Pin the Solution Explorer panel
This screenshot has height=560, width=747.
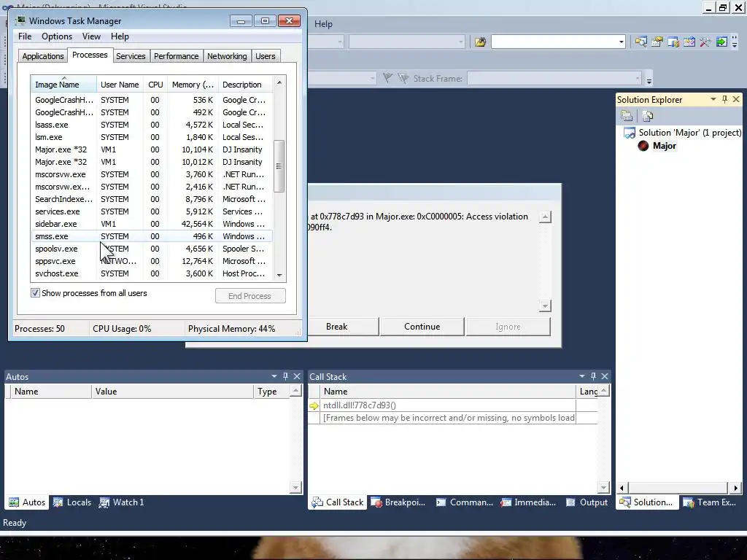(724, 99)
